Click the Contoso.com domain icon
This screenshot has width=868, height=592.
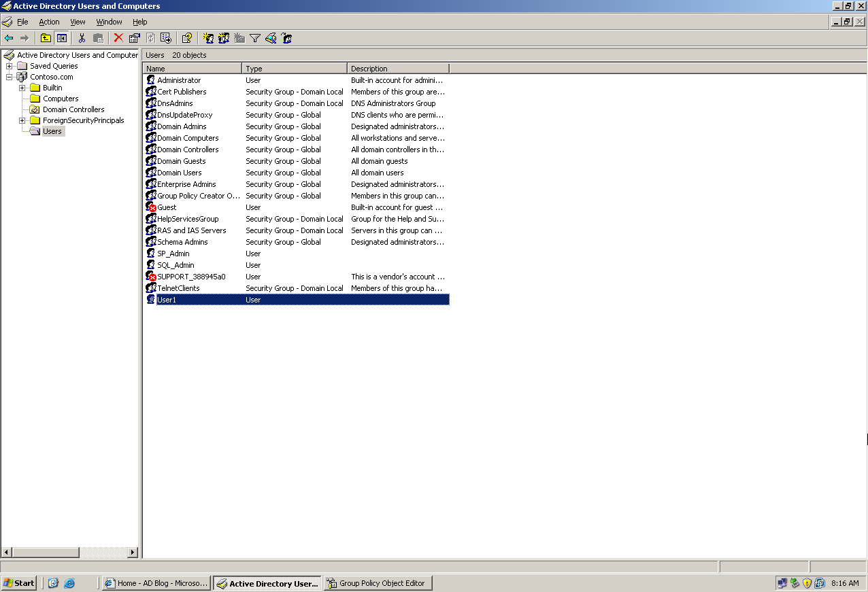pos(22,77)
